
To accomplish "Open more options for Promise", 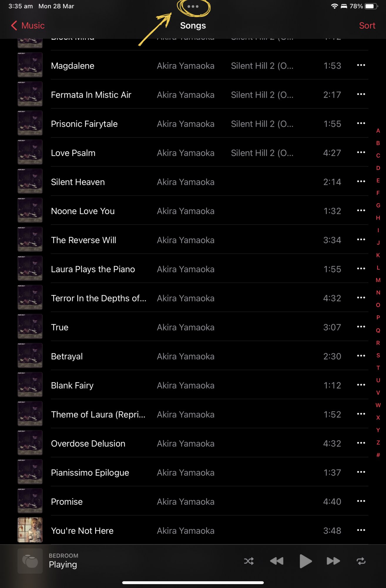I will [x=361, y=501].
